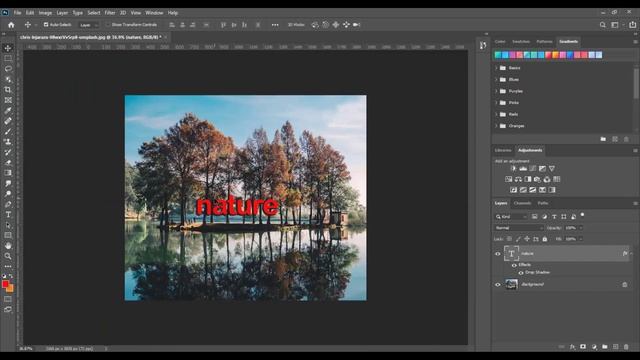Select the Gradient tool
The image size is (640, 360).
8,173
